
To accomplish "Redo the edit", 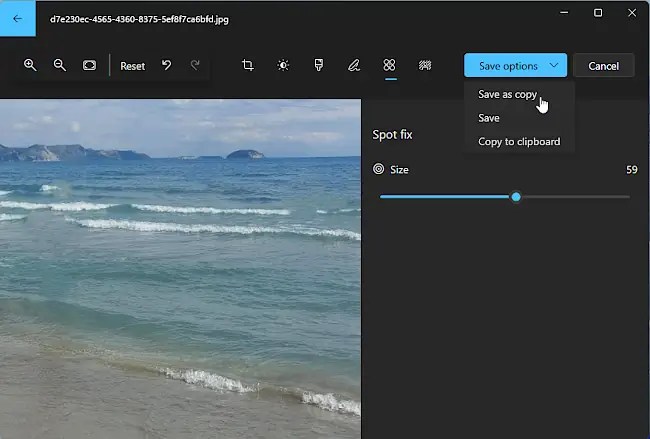I will pos(195,65).
